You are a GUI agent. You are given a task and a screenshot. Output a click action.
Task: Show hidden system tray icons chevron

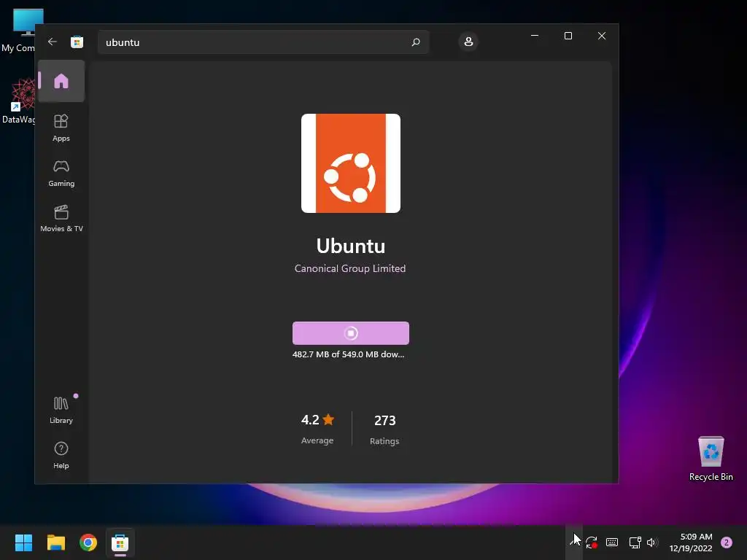[x=573, y=542]
